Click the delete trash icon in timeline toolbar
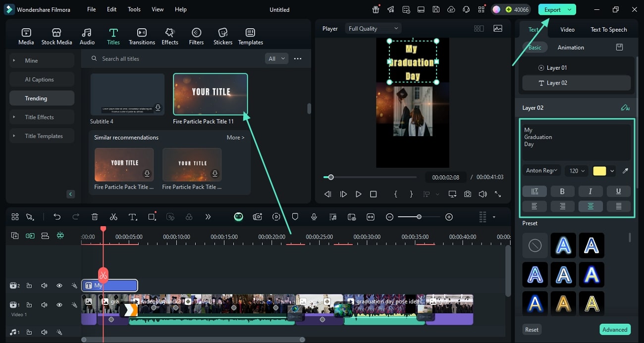Viewport: 644px width, 343px height. tap(95, 217)
